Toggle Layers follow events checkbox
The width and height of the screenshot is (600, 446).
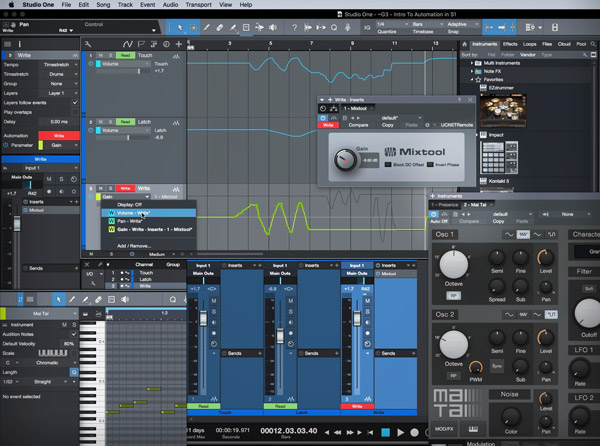tap(75, 103)
